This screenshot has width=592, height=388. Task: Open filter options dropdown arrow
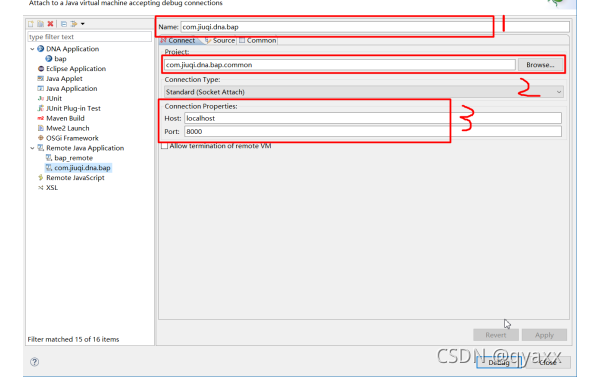[83, 24]
